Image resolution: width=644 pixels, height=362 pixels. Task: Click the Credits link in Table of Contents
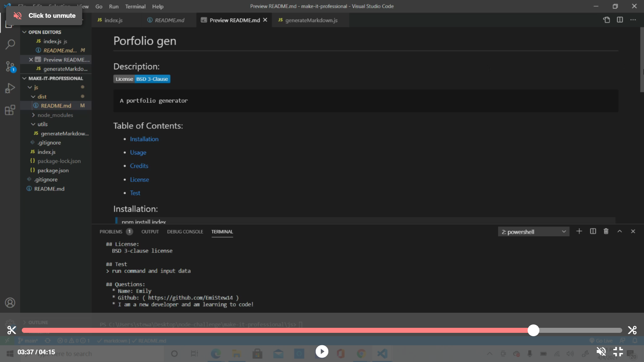pos(139,166)
